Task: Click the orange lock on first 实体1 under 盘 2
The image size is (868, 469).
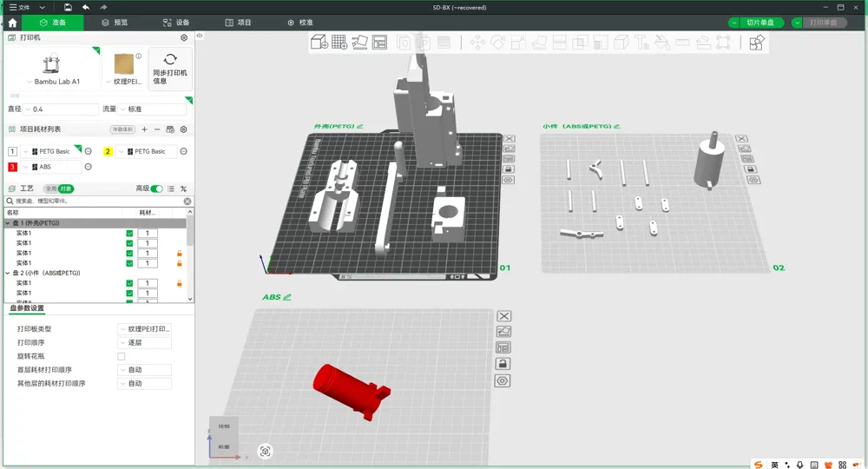Action: coord(180,283)
